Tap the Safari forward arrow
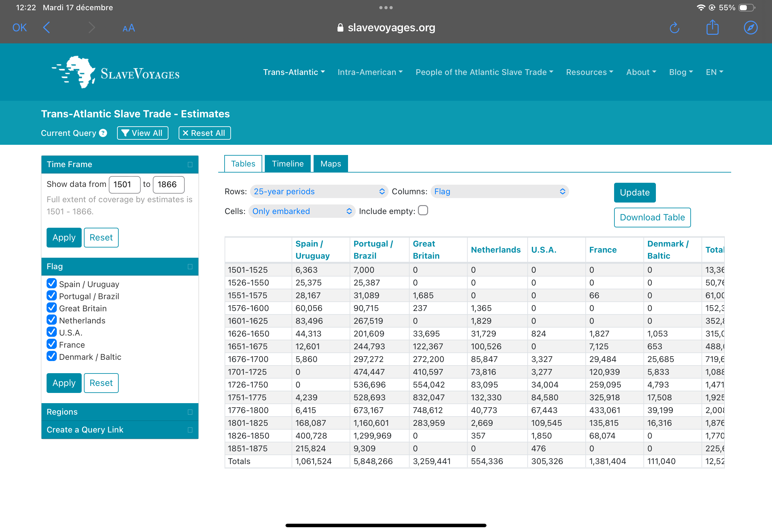The width and height of the screenshot is (772, 532). point(92,28)
